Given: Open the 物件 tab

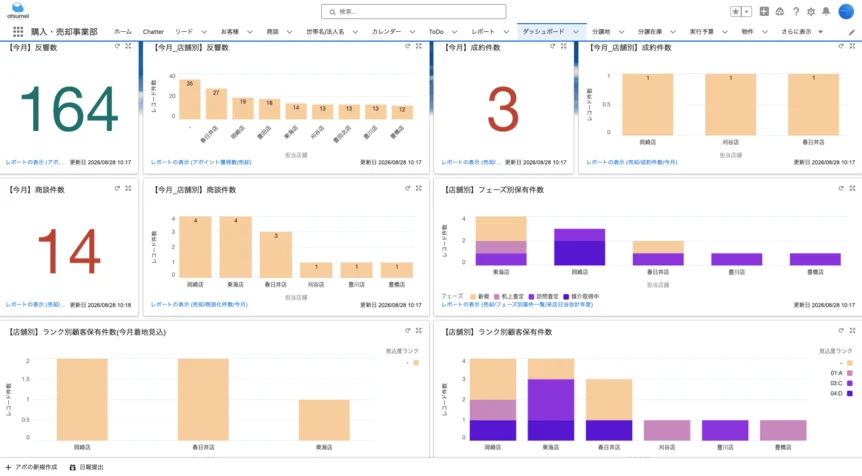Looking at the screenshot, I should coord(747,32).
